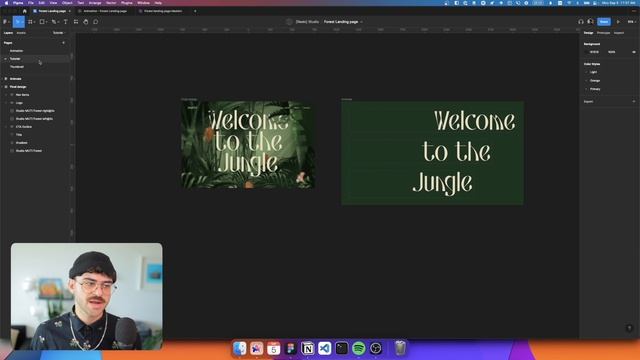640x360 pixels.
Task: Open Notion from the dock
Action: [x=308, y=348]
